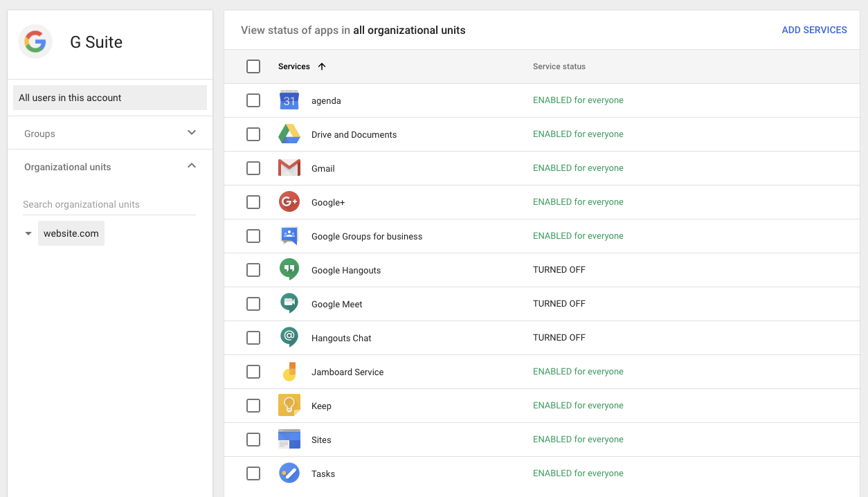
Task: Open the Google+ service name
Action: [x=328, y=203]
